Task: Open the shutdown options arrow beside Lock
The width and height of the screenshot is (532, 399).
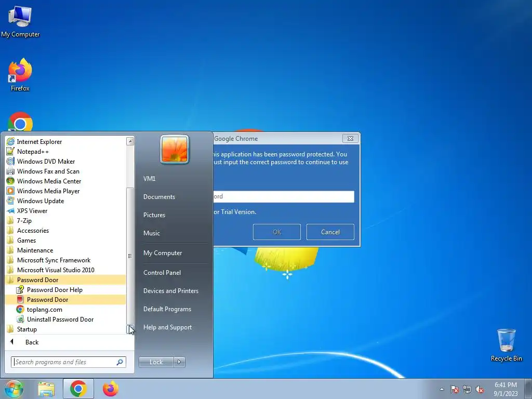Action: 179,362
